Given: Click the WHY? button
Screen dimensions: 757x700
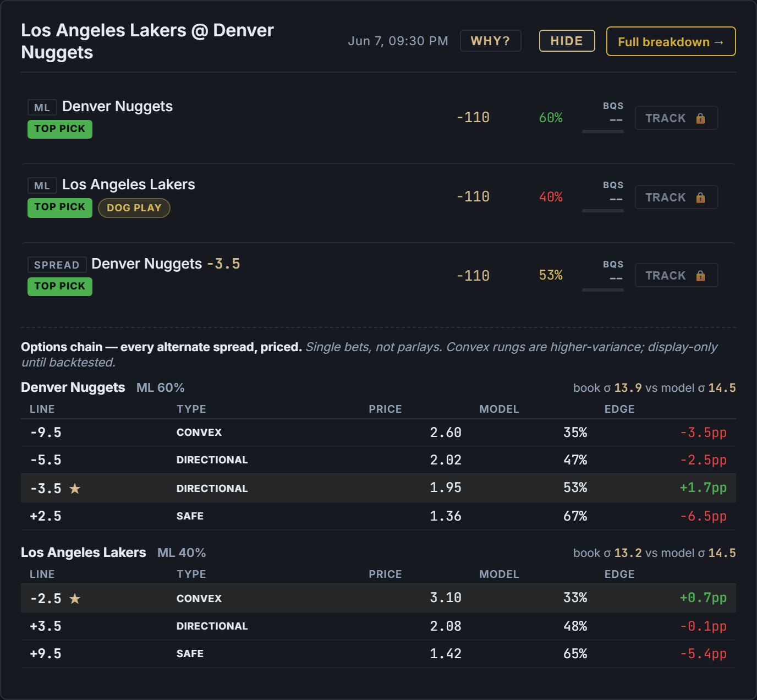Looking at the screenshot, I should [x=490, y=41].
